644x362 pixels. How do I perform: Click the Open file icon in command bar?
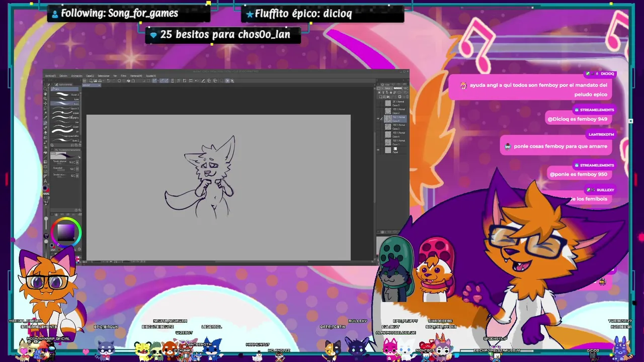point(95,81)
